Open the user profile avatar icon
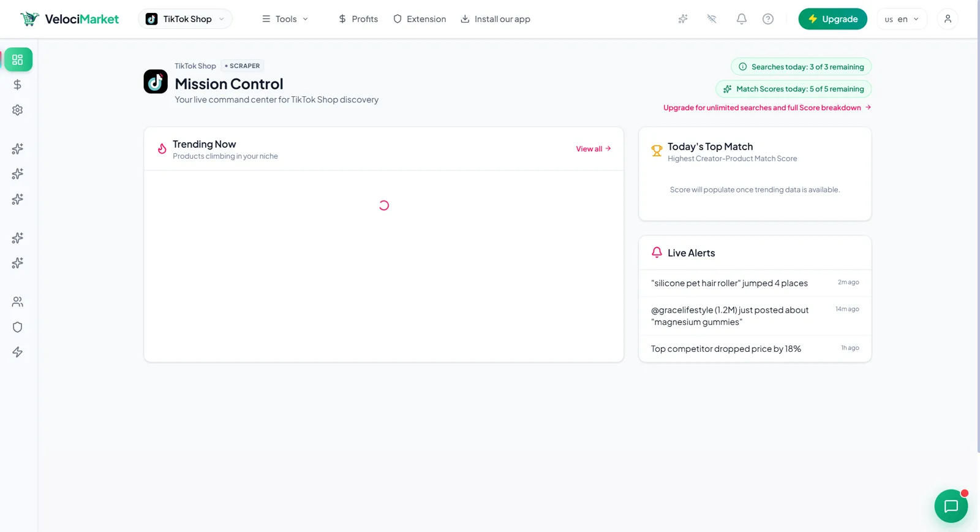 948,19
